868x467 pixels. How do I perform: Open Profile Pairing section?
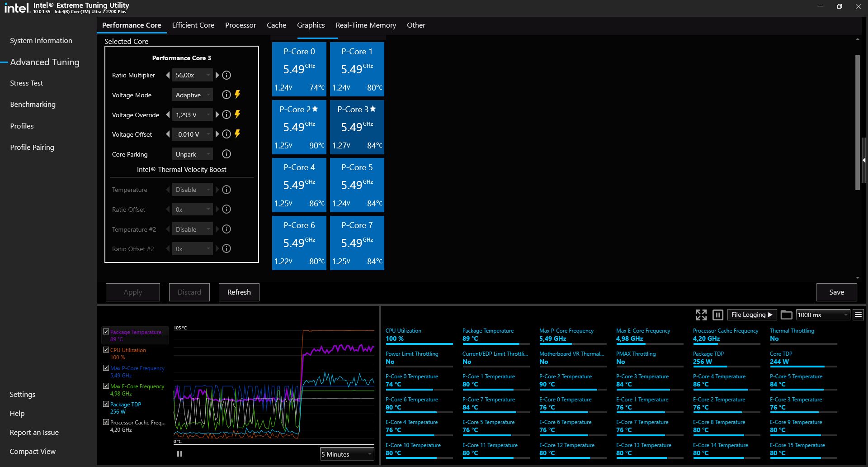32,148
